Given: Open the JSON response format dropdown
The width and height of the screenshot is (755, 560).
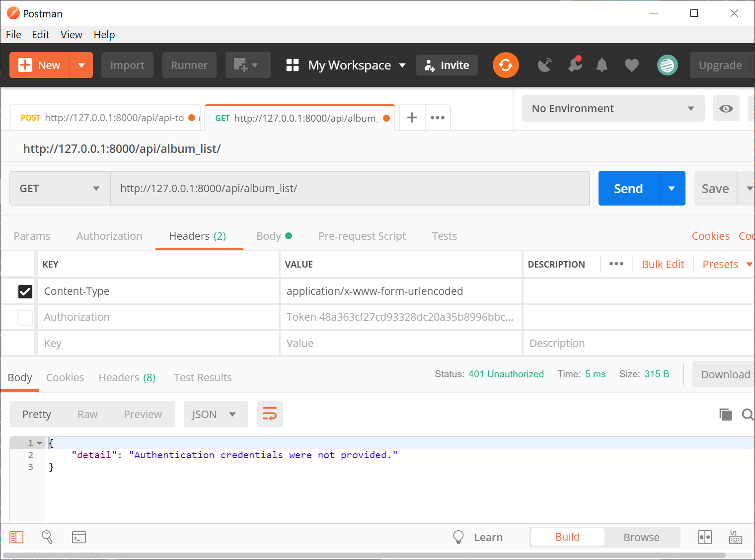Looking at the screenshot, I should click(216, 414).
